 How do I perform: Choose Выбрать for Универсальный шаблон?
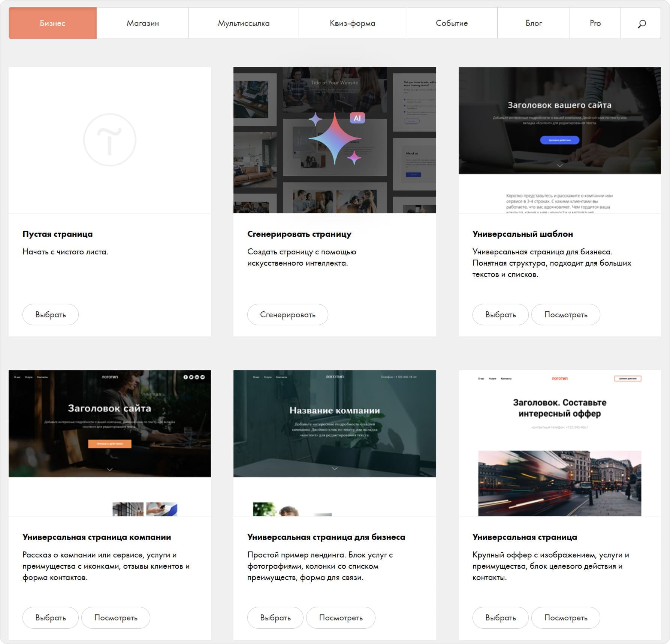[x=500, y=315]
